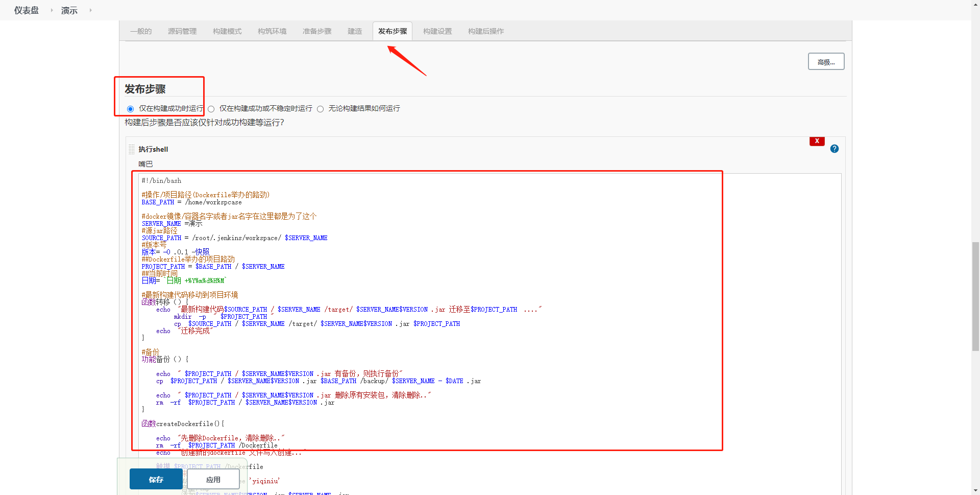Delete the 执行shell step with red X
The height and width of the screenshot is (495, 980).
(817, 141)
